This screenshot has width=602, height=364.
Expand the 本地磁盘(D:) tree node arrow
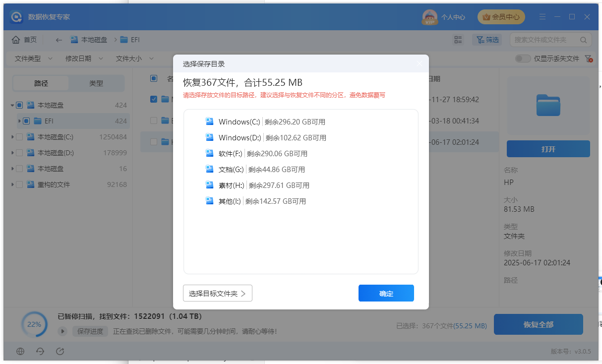(12, 153)
